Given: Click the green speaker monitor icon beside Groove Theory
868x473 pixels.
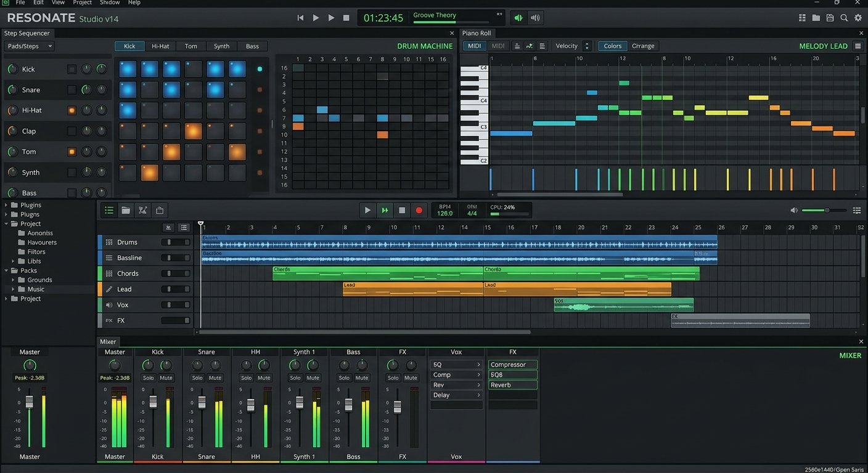Looking at the screenshot, I should (518, 18).
